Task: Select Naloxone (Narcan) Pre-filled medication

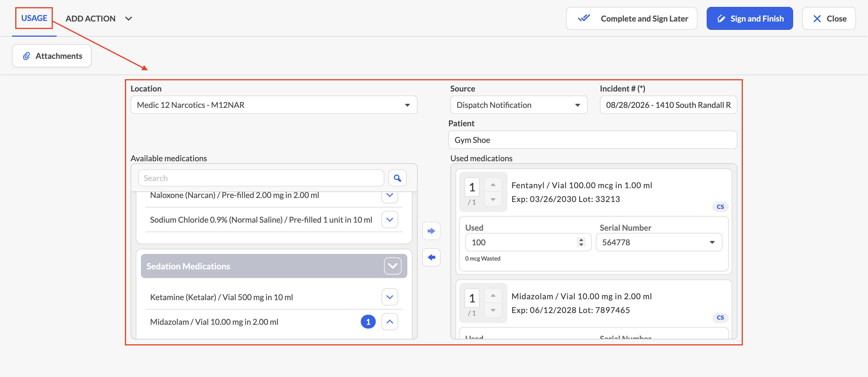Action: 234,195
